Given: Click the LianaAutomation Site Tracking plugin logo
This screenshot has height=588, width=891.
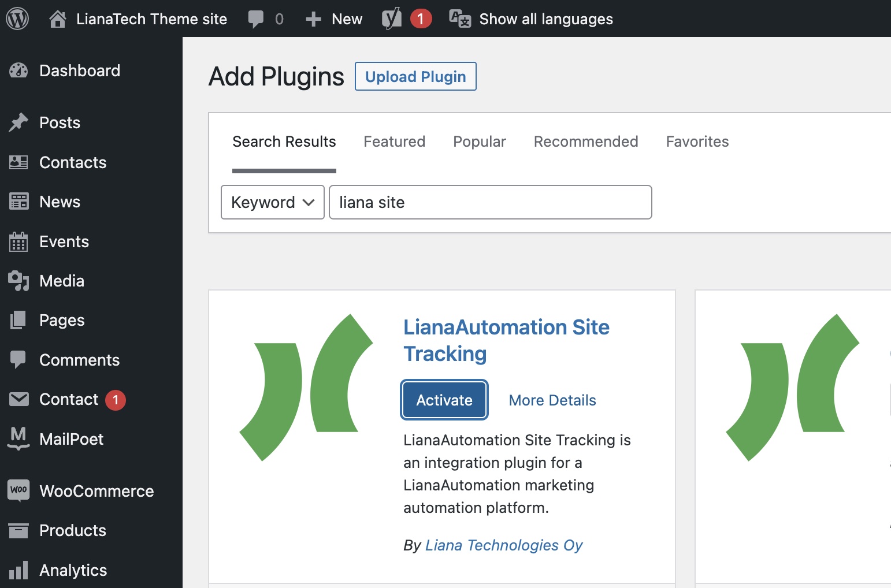Looking at the screenshot, I should coord(306,388).
